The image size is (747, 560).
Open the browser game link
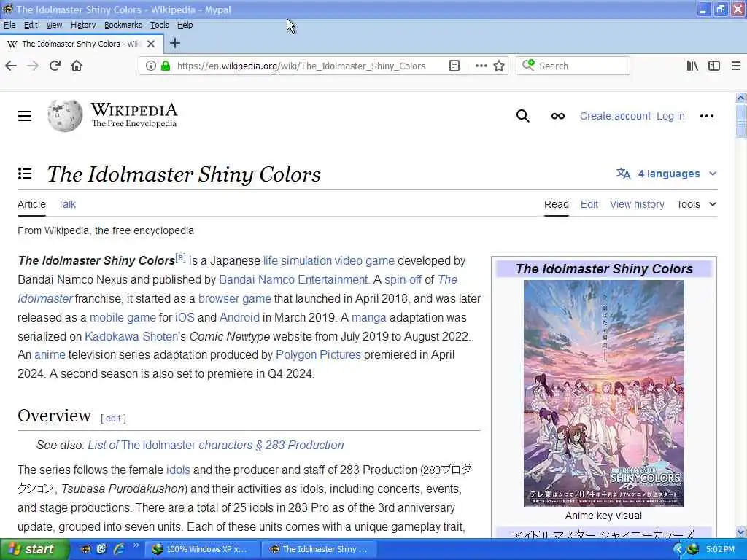click(x=234, y=298)
